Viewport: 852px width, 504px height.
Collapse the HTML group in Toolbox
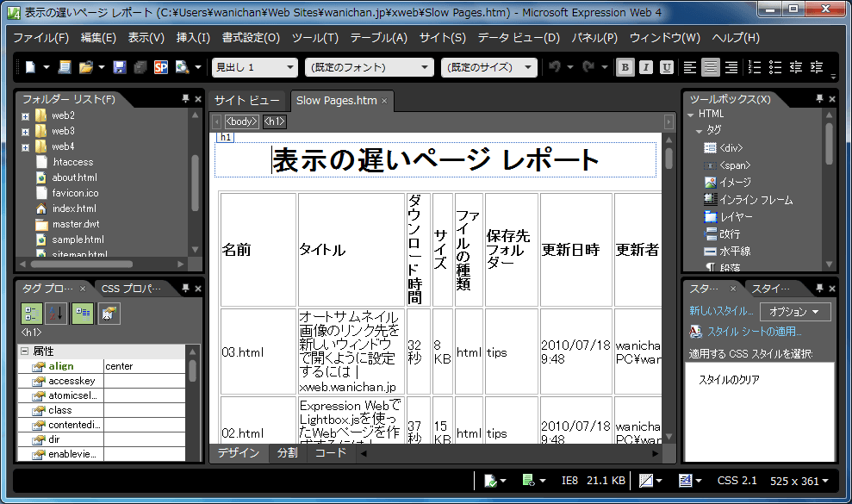691,115
